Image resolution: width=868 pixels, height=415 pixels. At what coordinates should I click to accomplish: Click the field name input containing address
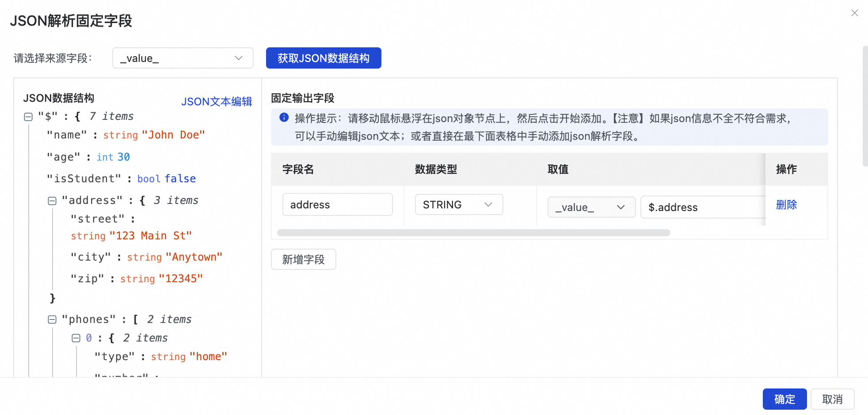pyautogui.click(x=338, y=204)
